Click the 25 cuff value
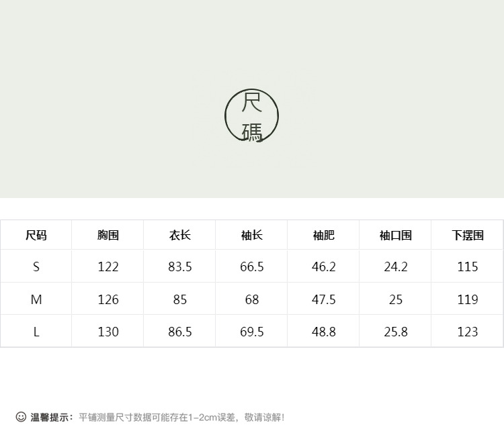The image size is (504, 437). click(x=396, y=299)
